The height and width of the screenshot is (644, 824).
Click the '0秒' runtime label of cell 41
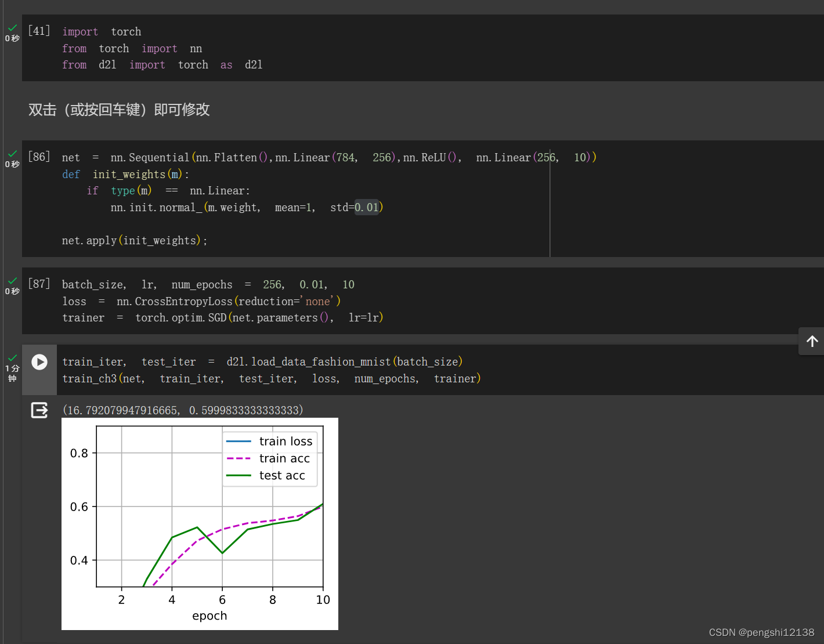tap(12, 38)
